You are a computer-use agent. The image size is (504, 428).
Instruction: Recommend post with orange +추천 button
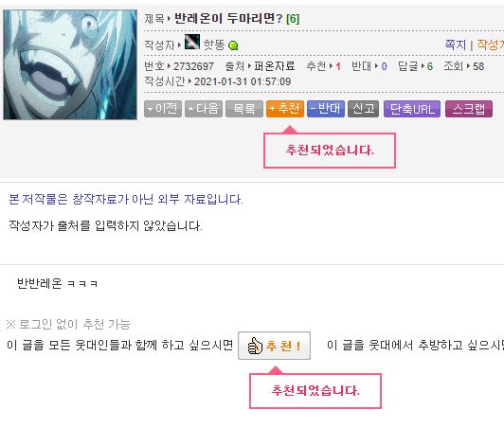(285, 109)
